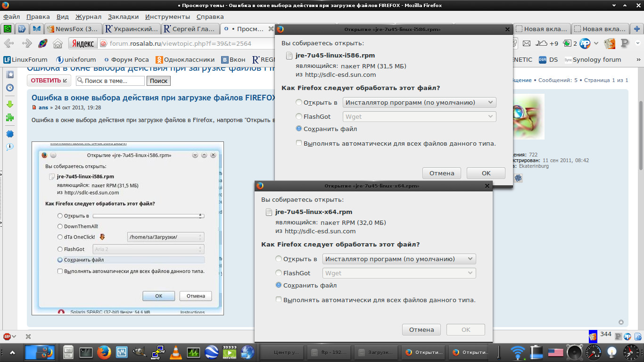The height and width of the screenshot is (362, 644).
Task: Launch Firefox from the taskbar panel
Action: pyautogui.click(x=104, y=352)
